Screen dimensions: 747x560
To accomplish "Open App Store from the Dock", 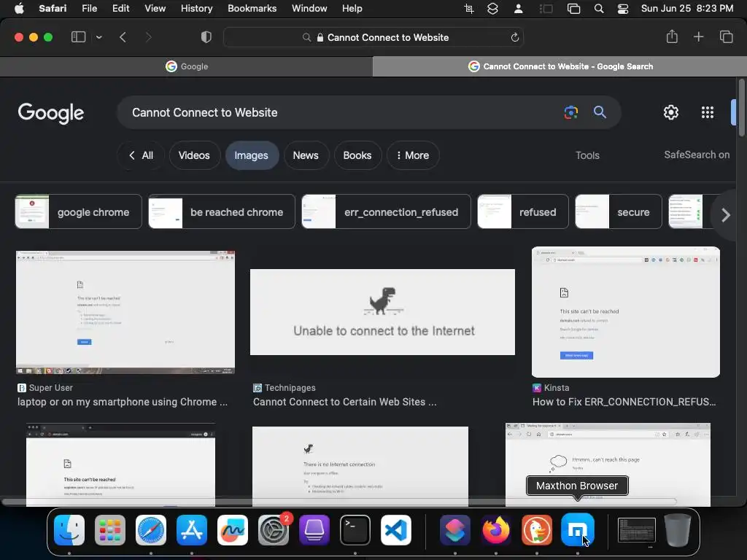I will pos(192,530).
